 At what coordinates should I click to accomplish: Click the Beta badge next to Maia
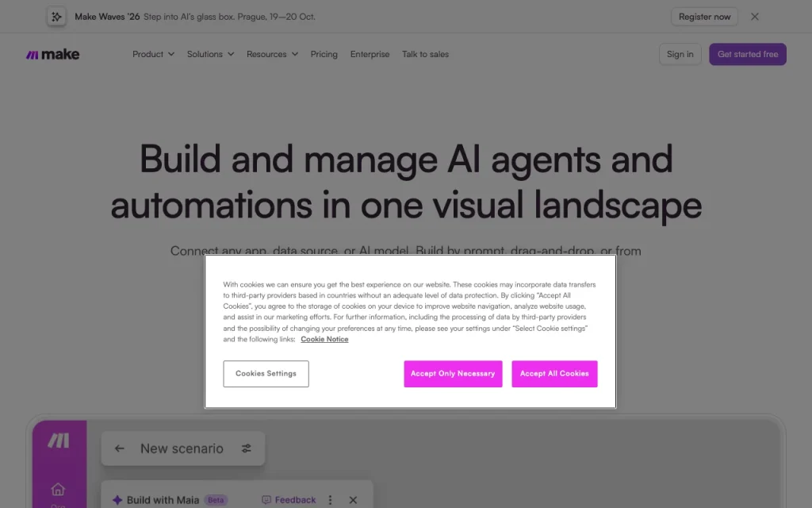(216, 500)
